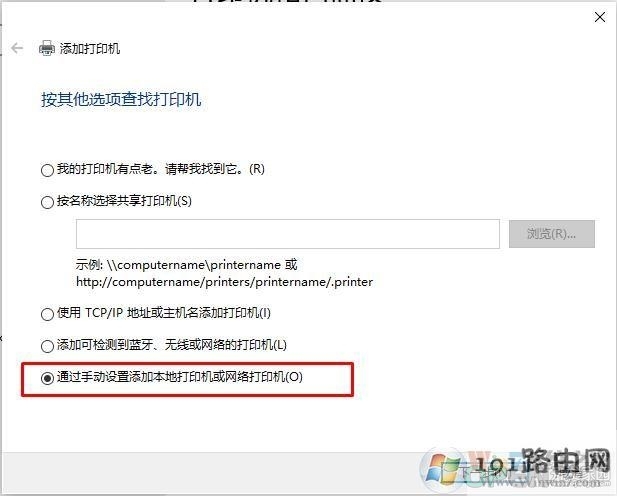Click the back arrow icon
Screen dimensions: 617x496
[17, 48]
